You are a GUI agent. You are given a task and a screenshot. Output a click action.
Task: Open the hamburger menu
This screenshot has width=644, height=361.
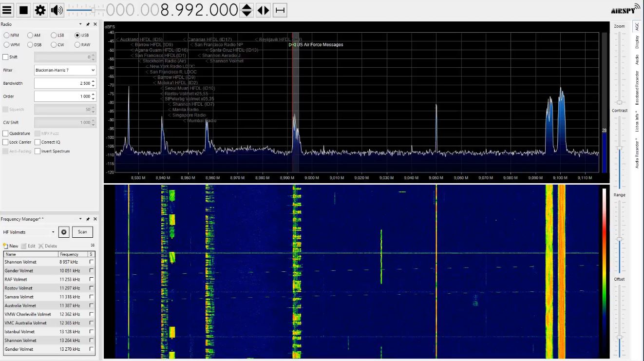point(6,9)
